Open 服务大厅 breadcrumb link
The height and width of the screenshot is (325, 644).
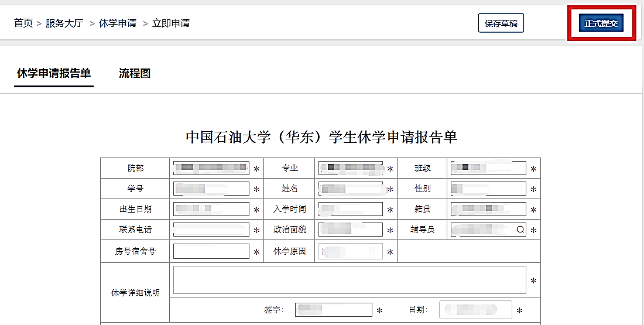[64, 23]
